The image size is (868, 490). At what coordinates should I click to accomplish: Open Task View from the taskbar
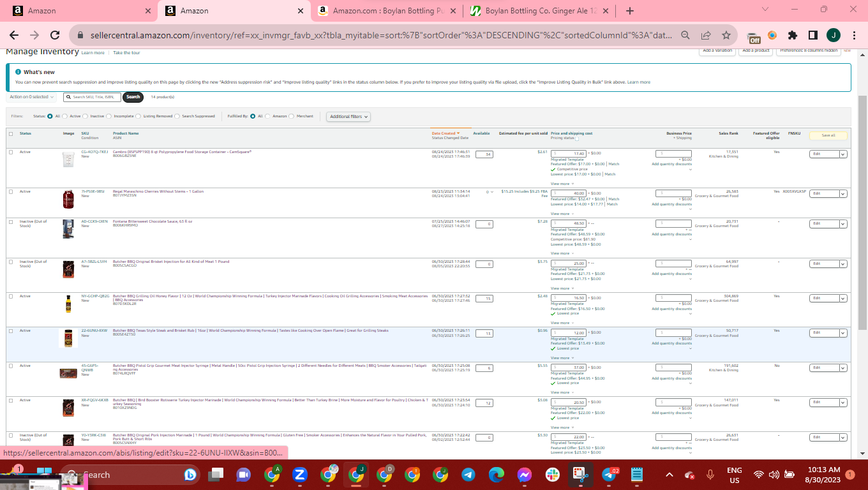[216, 475]
